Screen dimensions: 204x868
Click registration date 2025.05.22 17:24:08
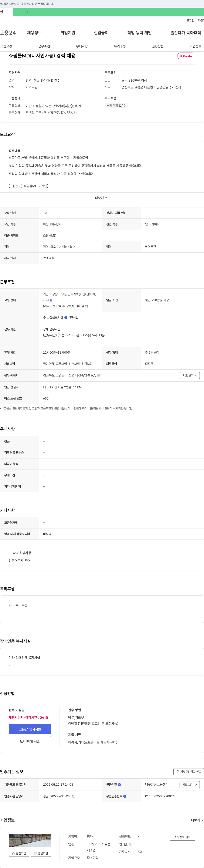[58, 784]
